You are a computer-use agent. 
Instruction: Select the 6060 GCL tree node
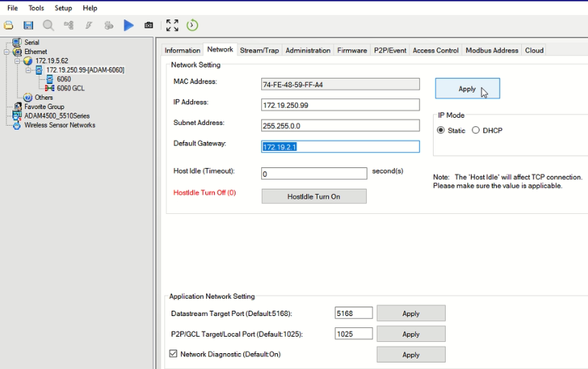[x=70, y=88]
